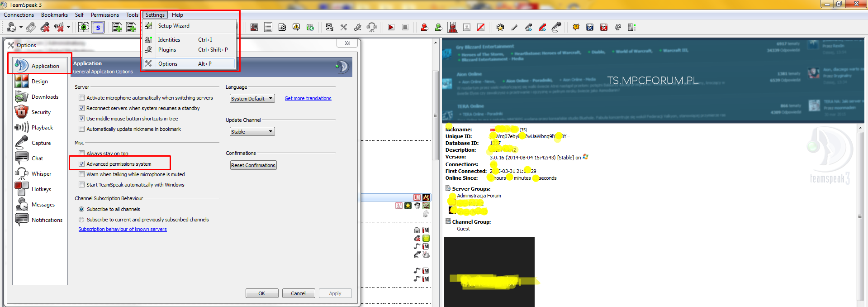Screen dimensions: 868x307
Task: Toggle the mute microphone toolbar icon
Action: click(x=45, y=28)
